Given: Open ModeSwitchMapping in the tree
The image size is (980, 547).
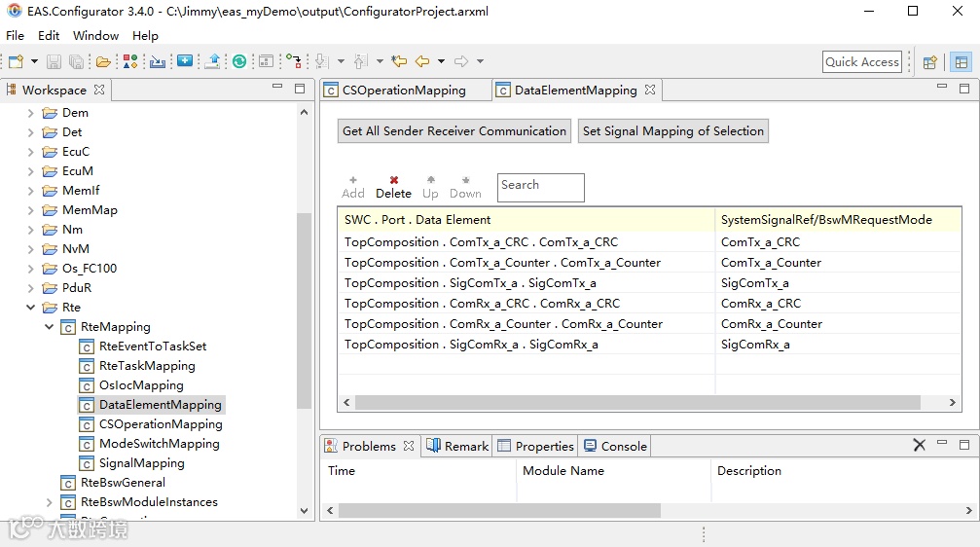Looking at the screenshot, I should click(x=160, y=444).
